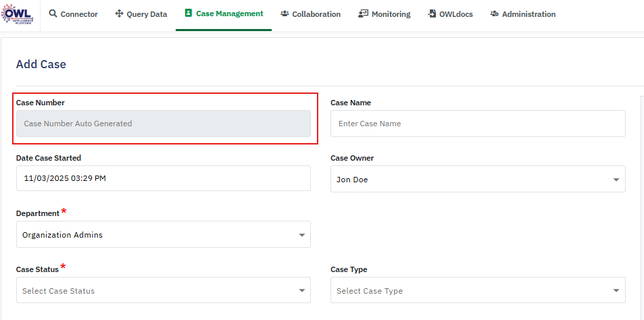Viewport: 644px width, 320px height.
Task: Go to the Monitoring tab
Action: [x=391, y=14]
